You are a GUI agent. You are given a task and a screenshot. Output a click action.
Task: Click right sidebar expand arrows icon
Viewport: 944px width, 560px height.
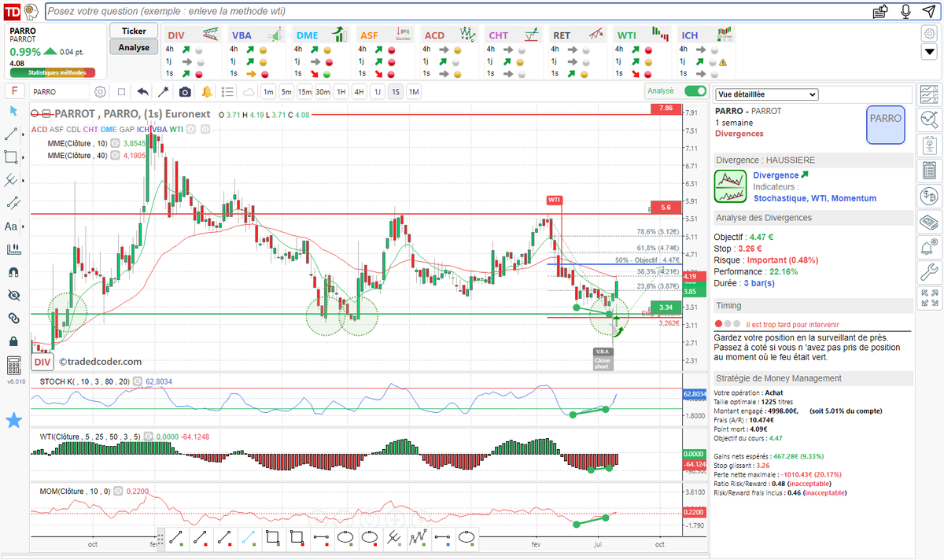click(x=929, y=299)
